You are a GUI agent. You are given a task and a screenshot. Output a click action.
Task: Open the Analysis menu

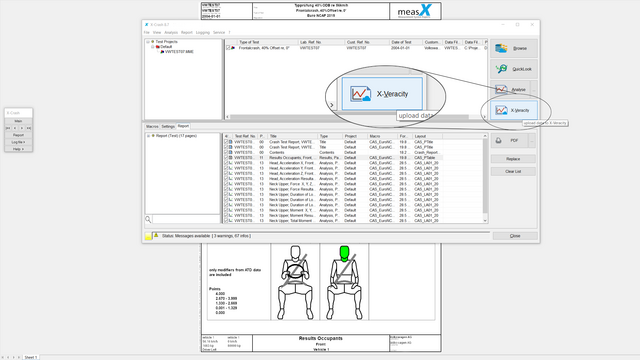coord(171,32)
